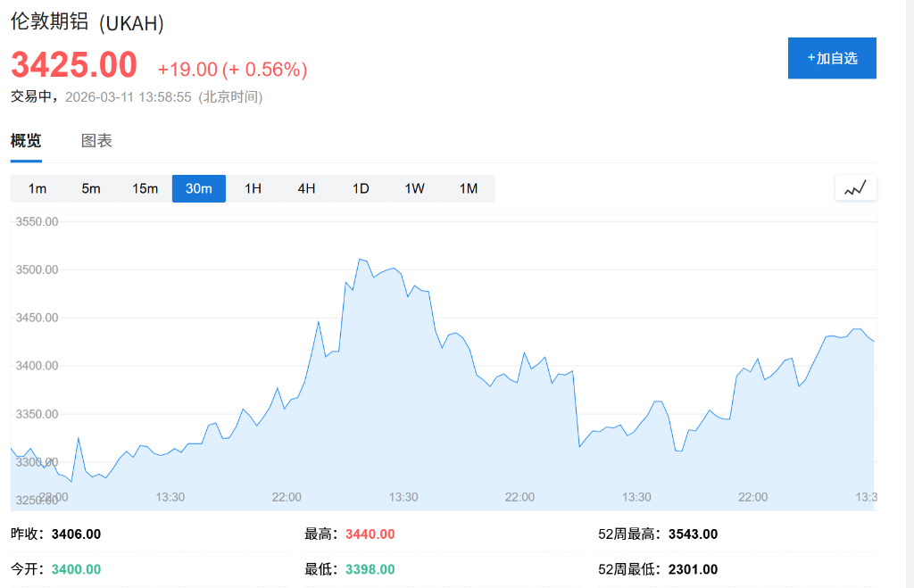Open the line chart style icon
Image resolution: width=914 pixels, height=588 pixels.
coord(854,187)
